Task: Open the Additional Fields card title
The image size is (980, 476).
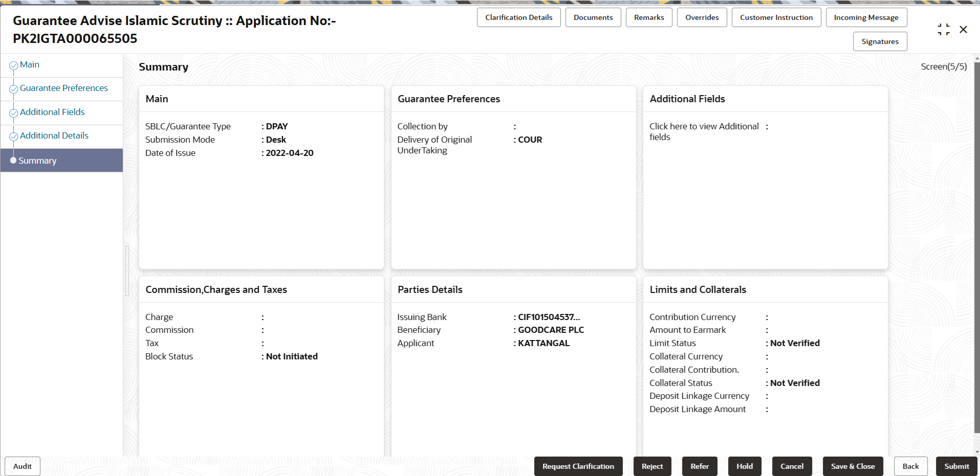Action: (687, 99)
